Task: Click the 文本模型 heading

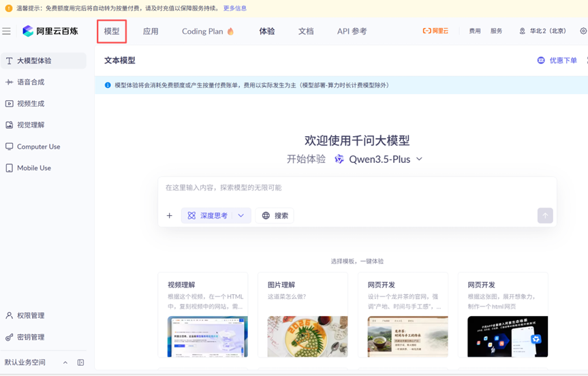Action: click(x=120, y=61)
